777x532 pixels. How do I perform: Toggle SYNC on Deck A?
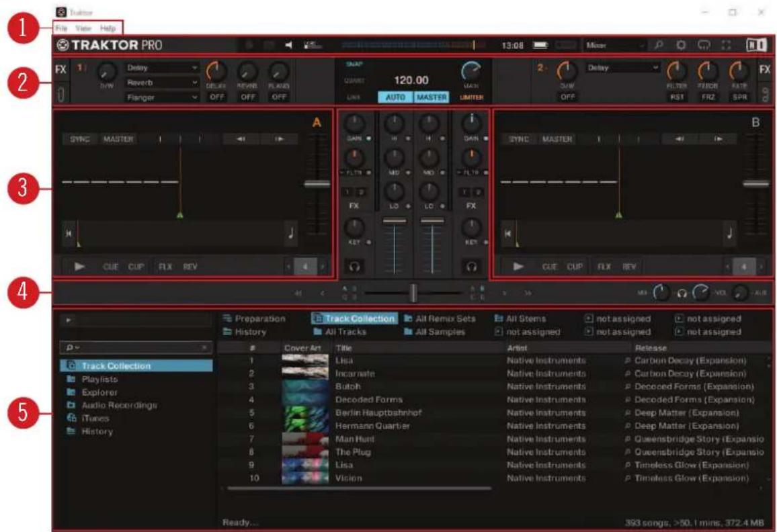(x=80, y=139)
